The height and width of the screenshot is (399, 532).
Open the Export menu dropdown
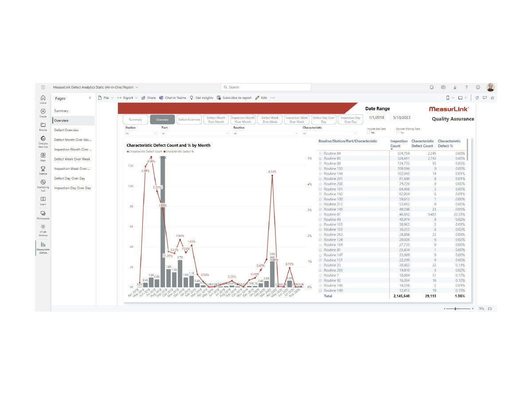coord(128,98)
